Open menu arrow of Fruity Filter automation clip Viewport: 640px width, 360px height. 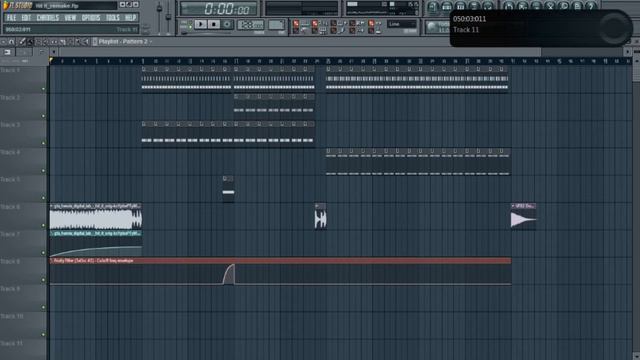tap(51, 260)
